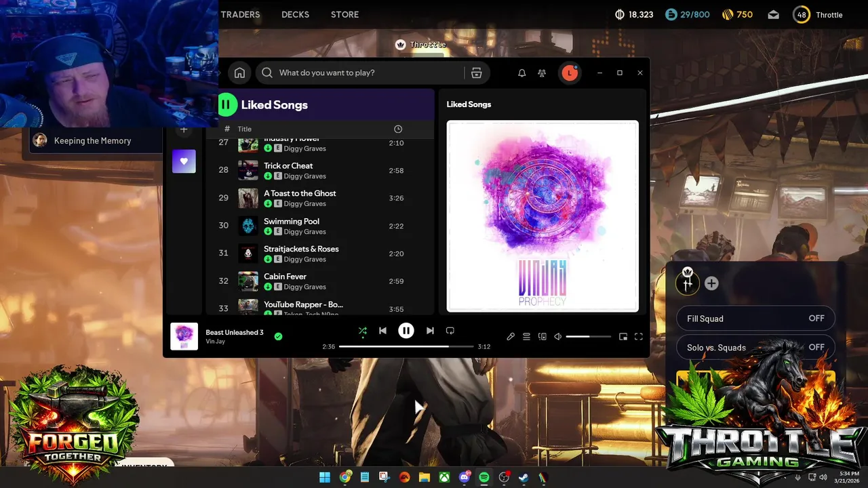The image size is (868, 488).
Task: Open the lyrics microphone icon
Action: pyautogui.click(x=511, y=336)
